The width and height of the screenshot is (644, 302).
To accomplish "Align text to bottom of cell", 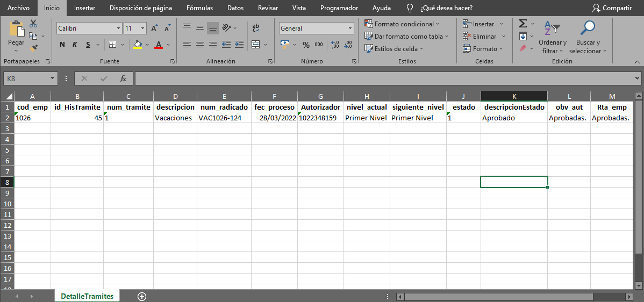I will point(213,27).
